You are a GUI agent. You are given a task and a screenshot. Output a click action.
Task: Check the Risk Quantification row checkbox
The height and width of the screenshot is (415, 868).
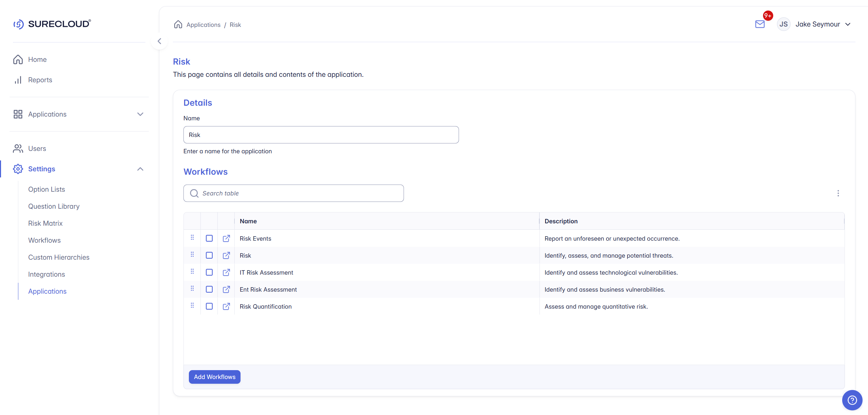click(x=209, y=307)
